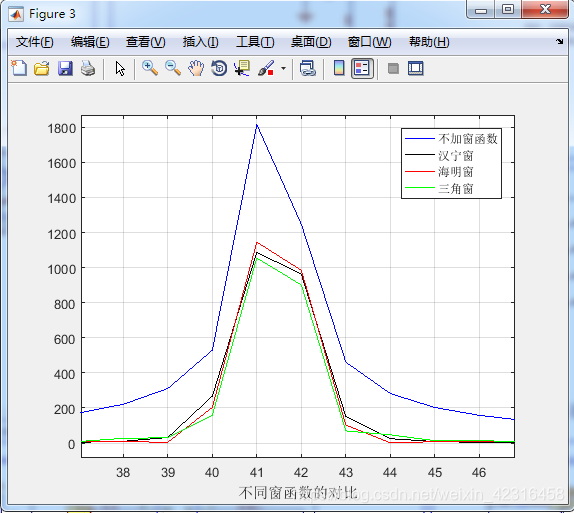Open the 桌面(D) menu
This screenshot has width=574, height=513.
(311, 42)
